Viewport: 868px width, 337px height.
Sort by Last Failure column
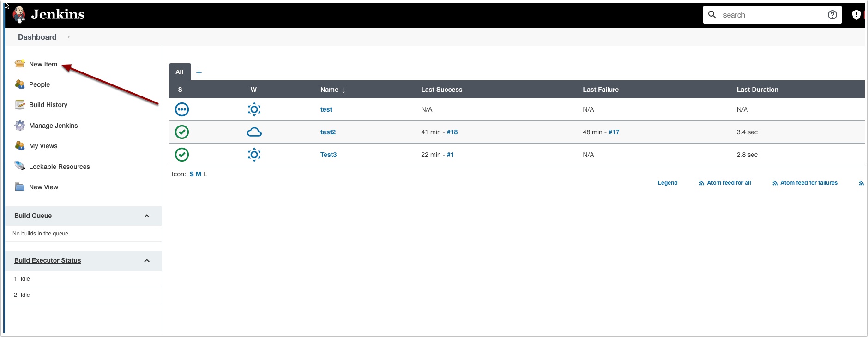[600, 90]
